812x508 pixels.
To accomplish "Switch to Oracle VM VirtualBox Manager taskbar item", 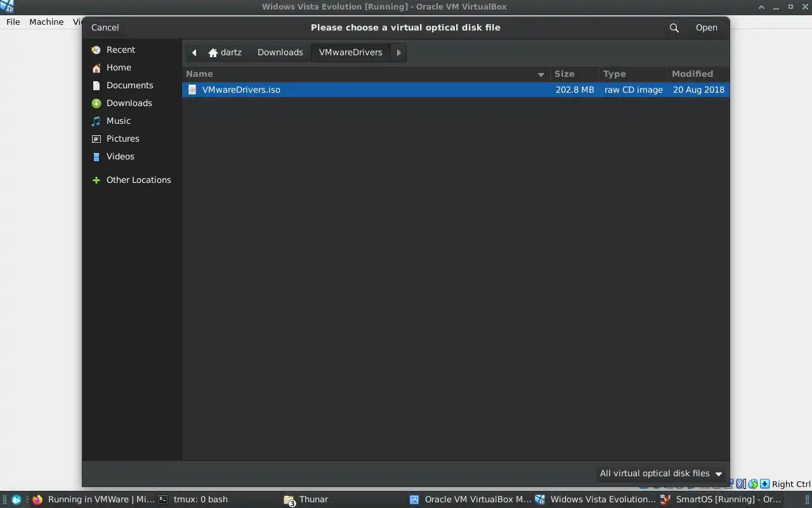I will [469, 499].
